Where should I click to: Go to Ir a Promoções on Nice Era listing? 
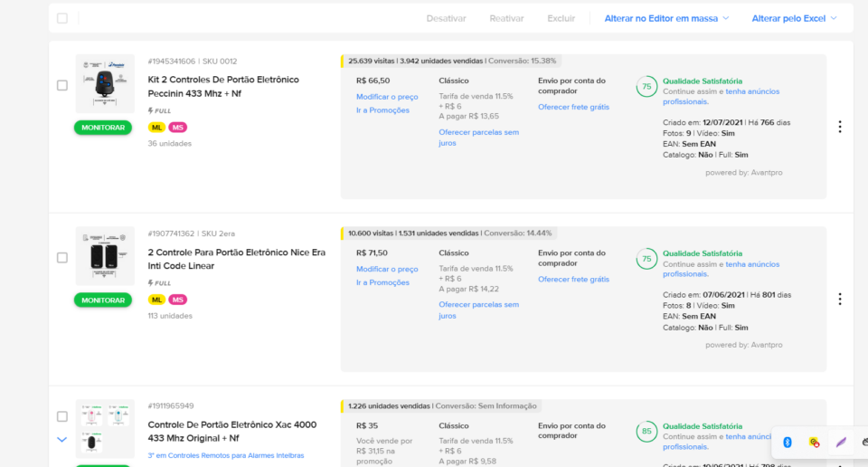pyautogui.click(x=382, y=282)
